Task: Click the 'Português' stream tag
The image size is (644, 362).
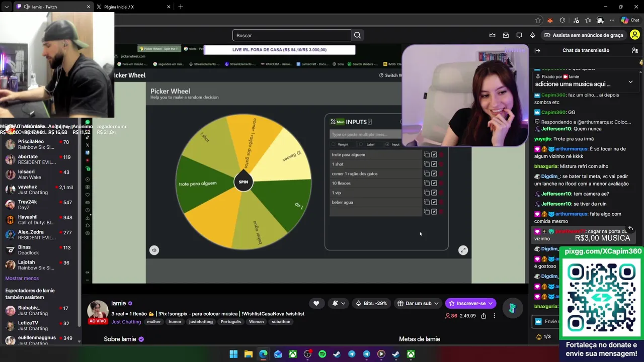Action: tap(231, 322)
